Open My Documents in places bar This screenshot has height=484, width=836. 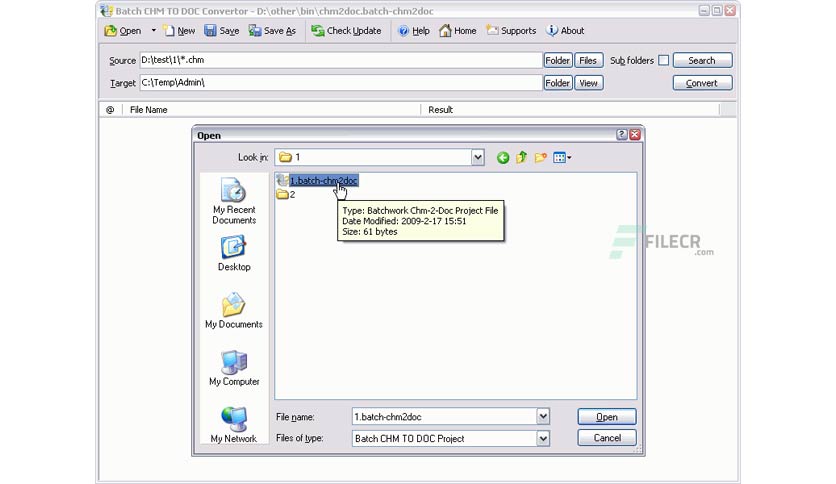(234, 311)
